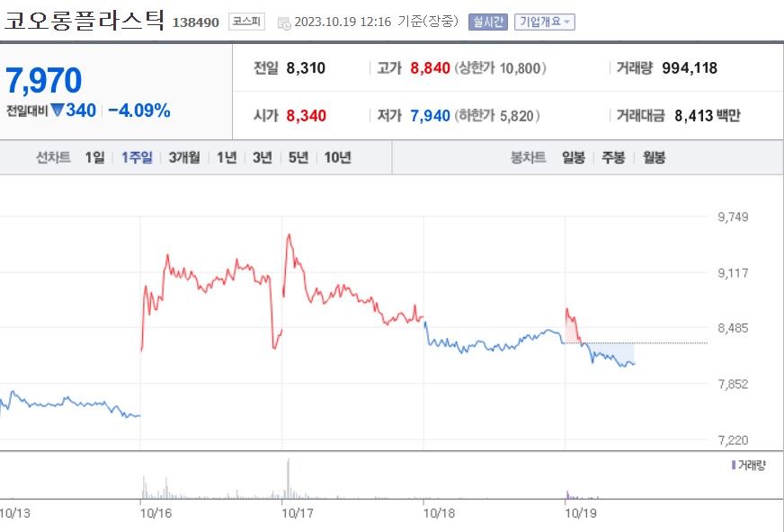The width and height of the screenshot is (784, 532).
Task: Expand the arrow on the 기업개요 button
Action: coord(568,22)
